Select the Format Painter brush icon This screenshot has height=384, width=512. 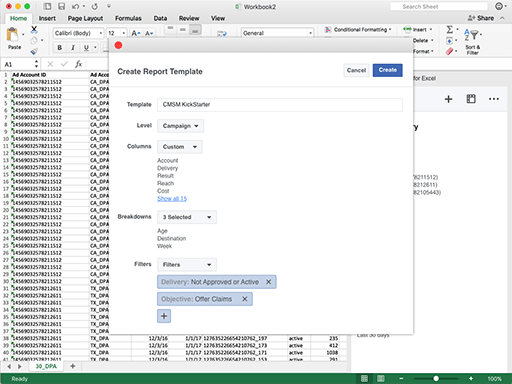coord(34,51)
